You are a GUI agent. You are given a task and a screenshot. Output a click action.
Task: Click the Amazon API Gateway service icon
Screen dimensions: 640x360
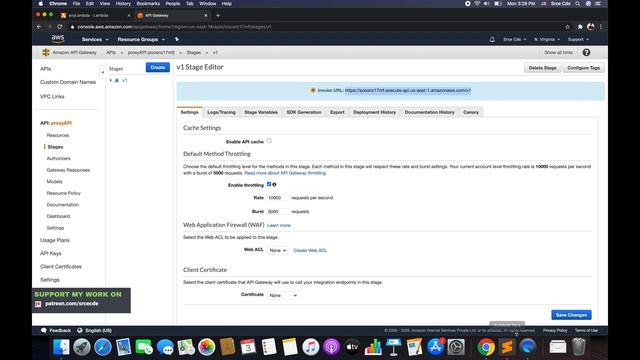[46, 52]
